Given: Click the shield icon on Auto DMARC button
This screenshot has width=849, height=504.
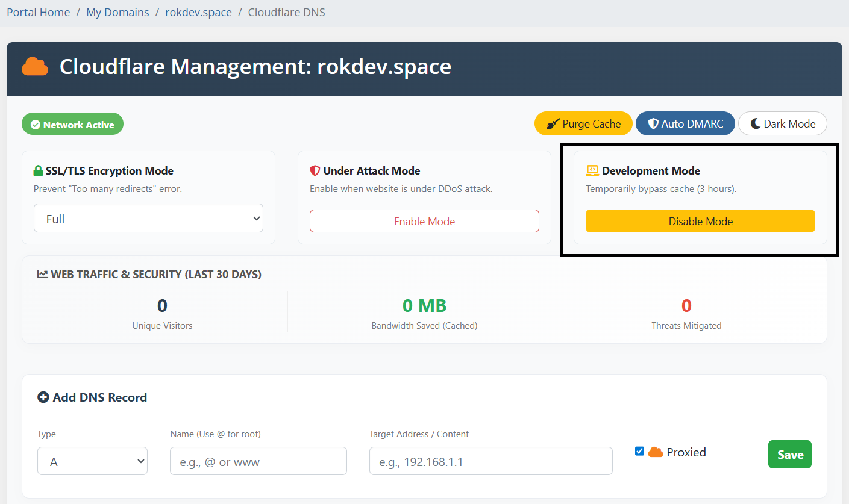Looking at the screenshot, I should point(654,123).
